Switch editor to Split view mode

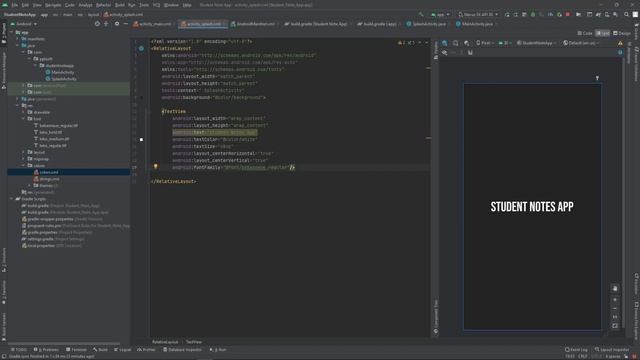click(602, 33)
